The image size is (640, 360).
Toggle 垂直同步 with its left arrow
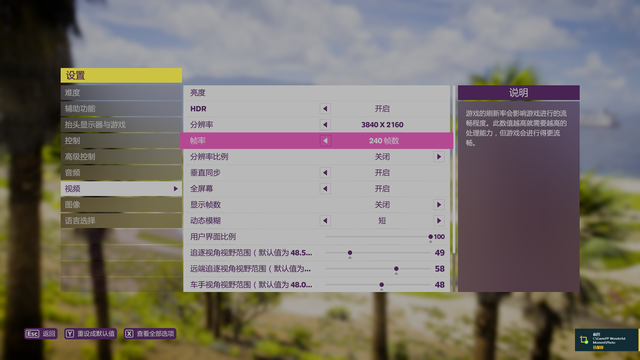(x=325, y=173)
